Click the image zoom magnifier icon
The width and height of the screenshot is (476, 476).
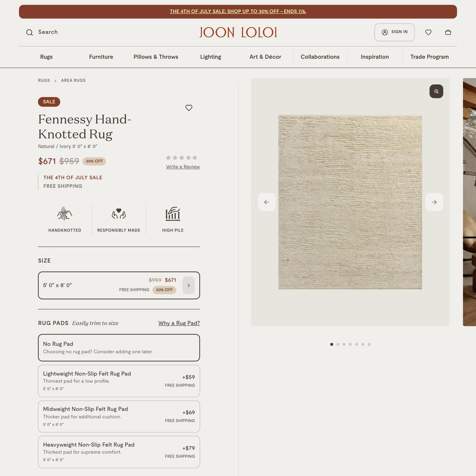[x=436, y=91]
